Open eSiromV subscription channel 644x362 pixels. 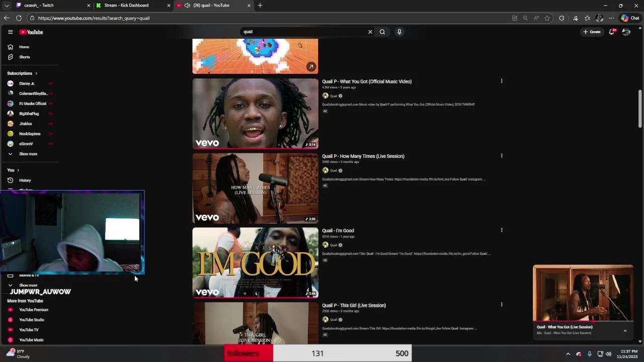click(x=29, y=144)
